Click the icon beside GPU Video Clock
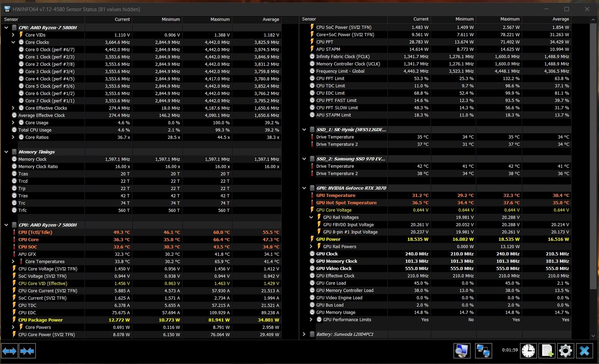 [x=312, y=268]
